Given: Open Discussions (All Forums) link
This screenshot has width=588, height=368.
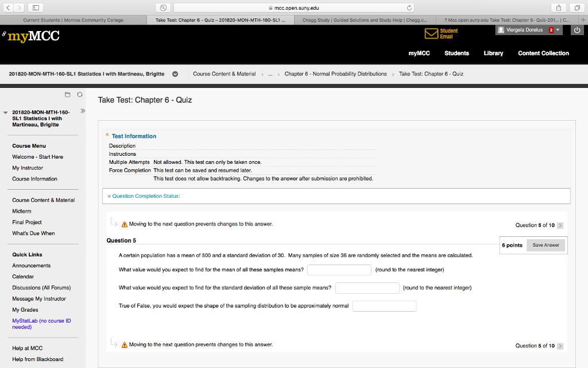Looking at the screenshot, I should 41,287.
